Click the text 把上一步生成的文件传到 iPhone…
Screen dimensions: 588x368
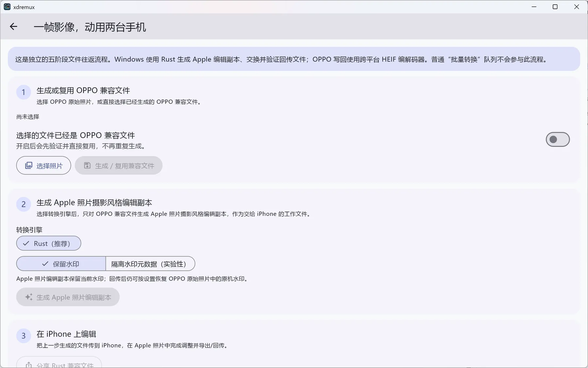[x=133, y=345]
